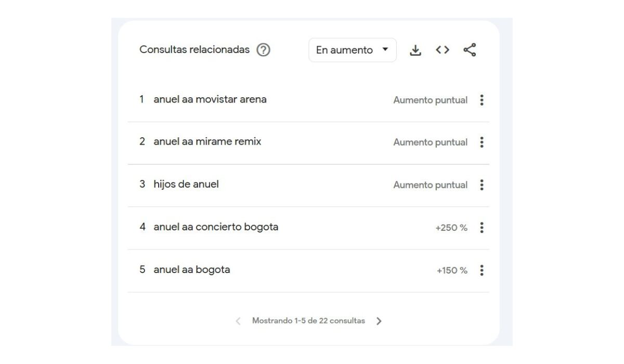Open the share icon
The image size is (624, 364).
tap(469, 49)
